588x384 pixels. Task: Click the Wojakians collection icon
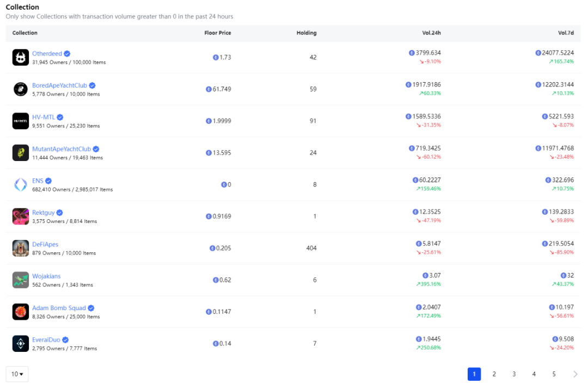click(x=20, y=280)
